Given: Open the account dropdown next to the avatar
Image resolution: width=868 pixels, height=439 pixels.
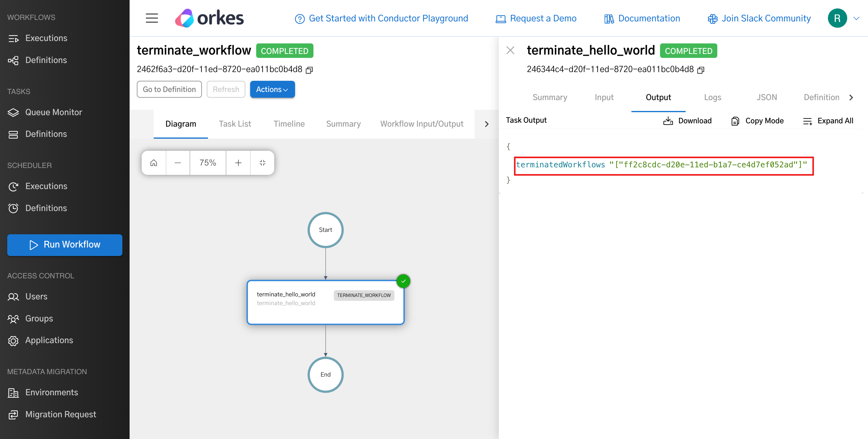Looking at the screenshot, I should click(857, 18).
